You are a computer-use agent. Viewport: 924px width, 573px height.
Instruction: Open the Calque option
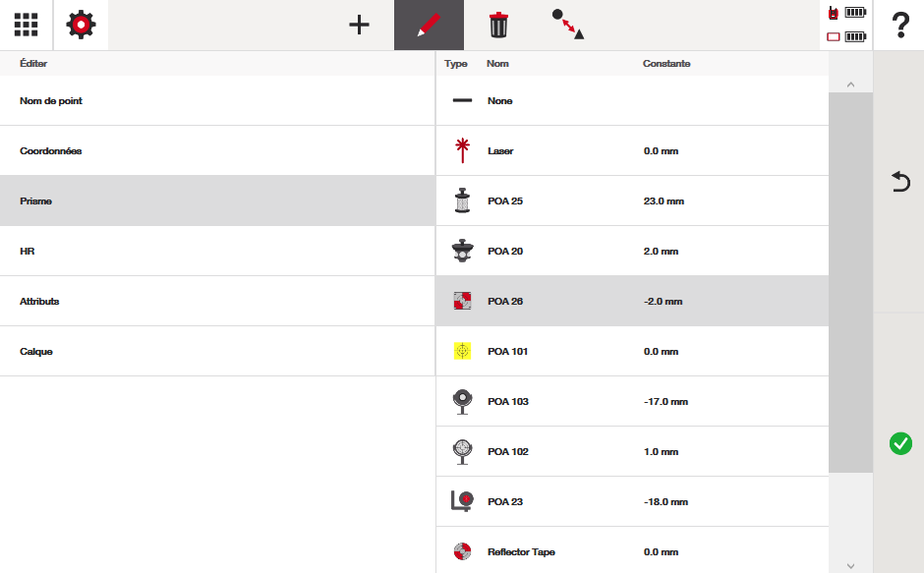pos(216,351)
